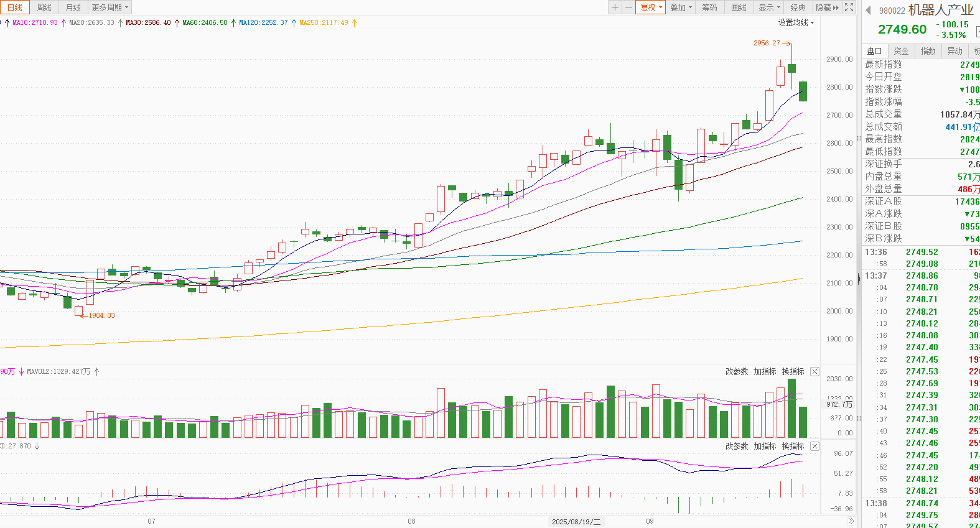Click the arrow next to MA60 value

[x=233, y=23]
